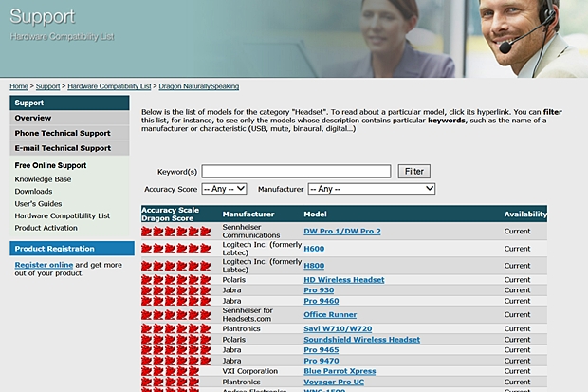Open the Pro 9460 model link
The image size is (588, 392).
point(321,301)
